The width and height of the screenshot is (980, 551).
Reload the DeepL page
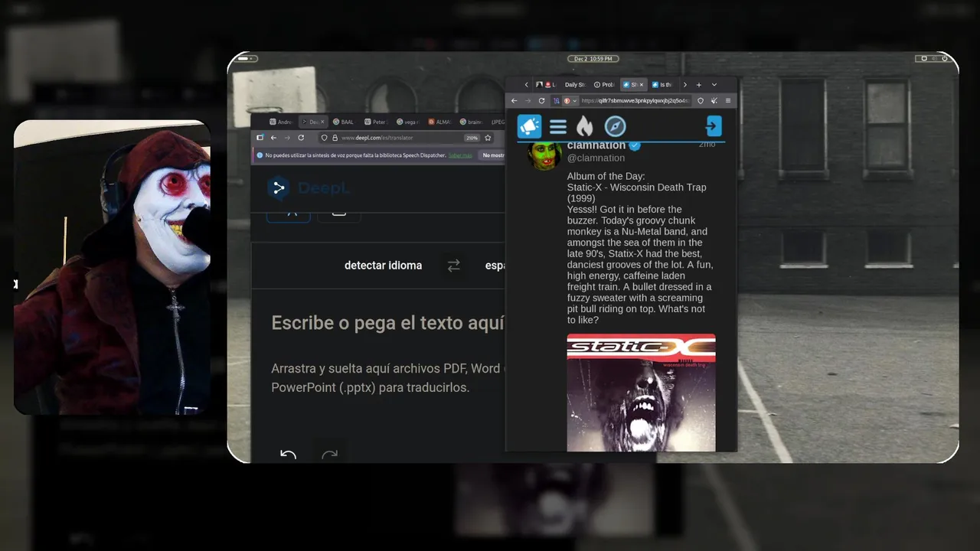[301, 138]
